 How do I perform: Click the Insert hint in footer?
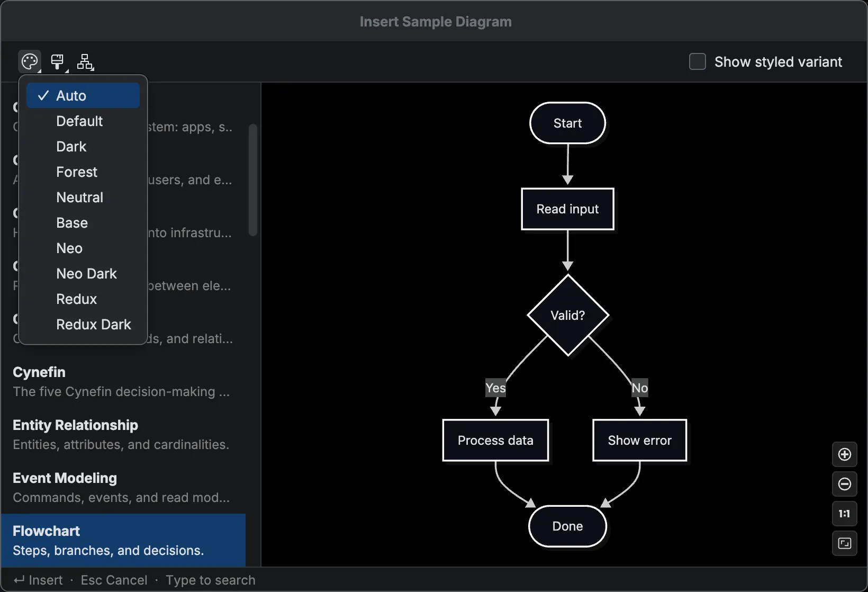click(x=38, y=580)
